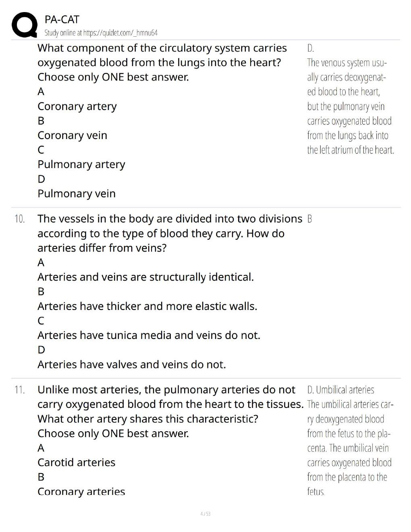Viewport: 411px width, 532px height.
Task: Click the question text about pulmonary arteries
Action: (x=170, y=411)
